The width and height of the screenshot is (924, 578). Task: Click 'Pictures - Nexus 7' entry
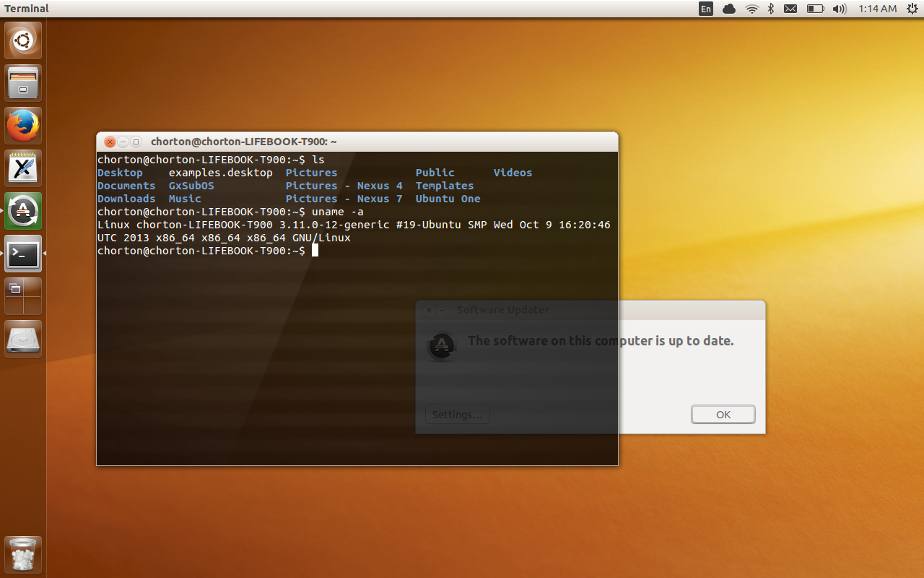344,199
